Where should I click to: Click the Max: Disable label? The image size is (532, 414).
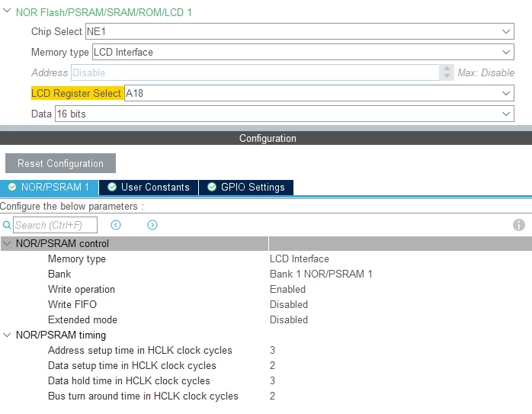486,72
